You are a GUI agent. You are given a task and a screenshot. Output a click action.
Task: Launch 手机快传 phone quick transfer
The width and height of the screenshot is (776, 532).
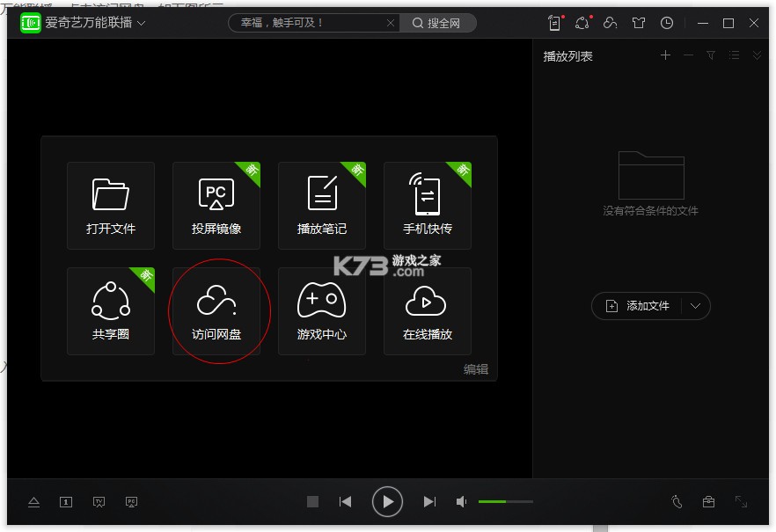point(428,205)
